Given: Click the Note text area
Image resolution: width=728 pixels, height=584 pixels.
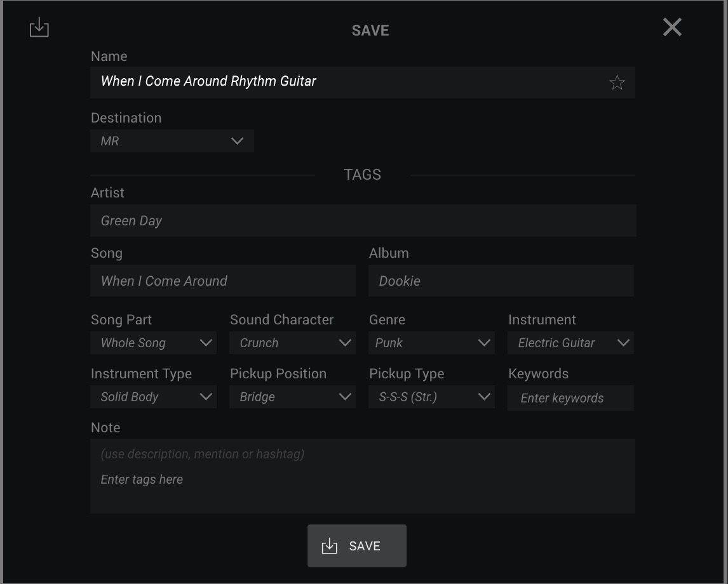Looking at the screenshot, I should 363,476.
